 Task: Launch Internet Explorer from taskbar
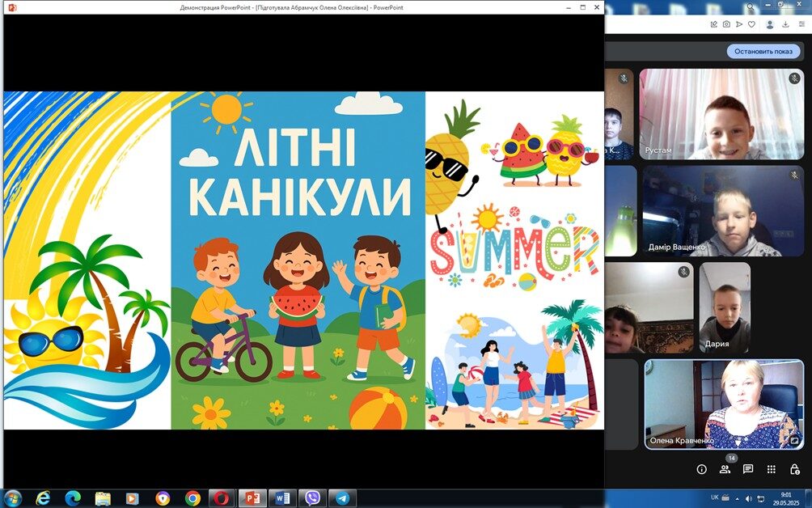(x=43, y=498)
